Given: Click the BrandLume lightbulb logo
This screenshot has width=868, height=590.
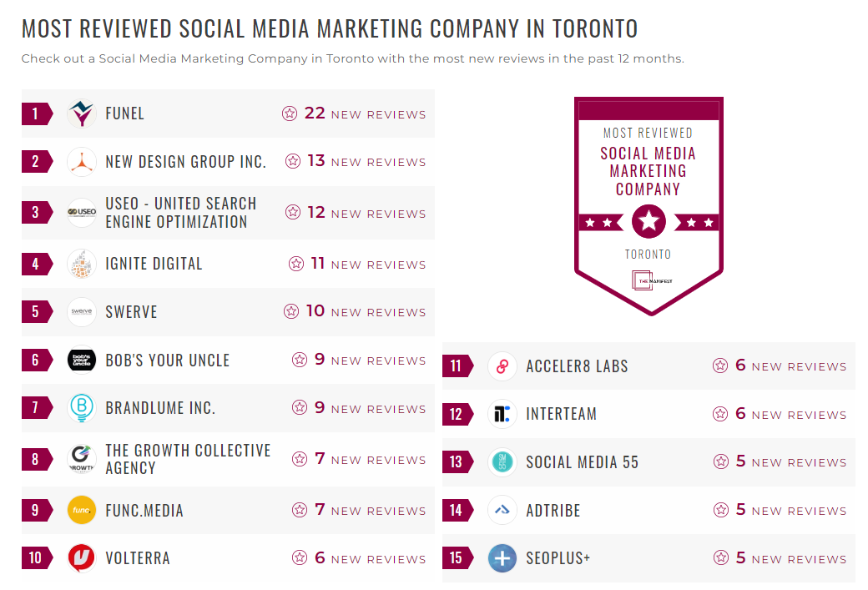Looking at the screenshot, I should point(80,408).
